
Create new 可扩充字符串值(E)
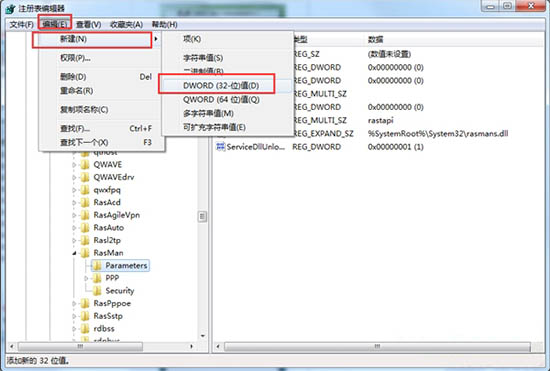227,127
